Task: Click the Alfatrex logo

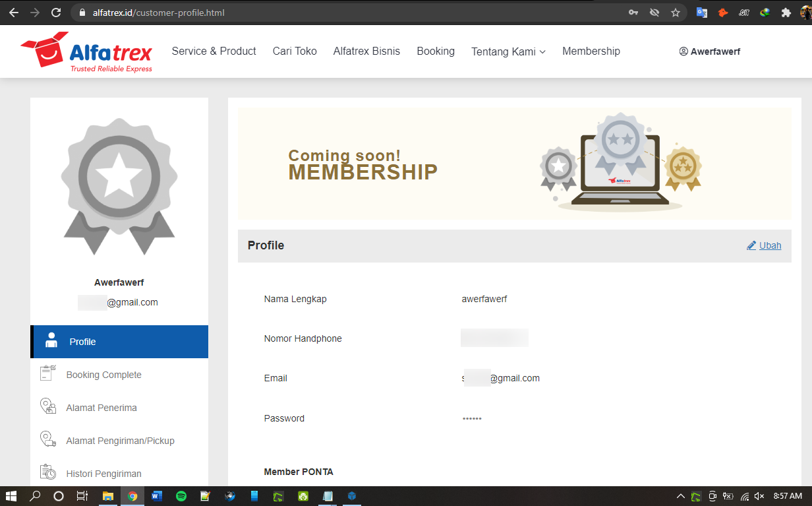Action: pyautogui.click(x=86, y=52)
